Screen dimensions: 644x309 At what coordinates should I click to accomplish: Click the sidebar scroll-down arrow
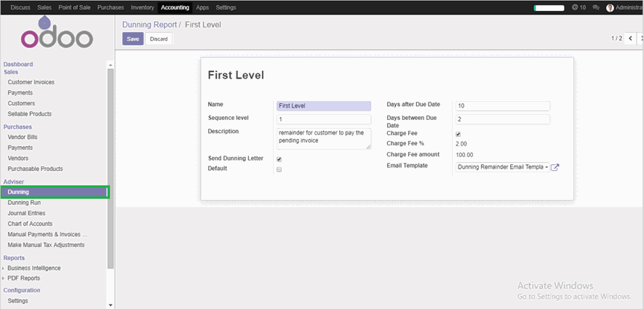(x=111, y=305)
